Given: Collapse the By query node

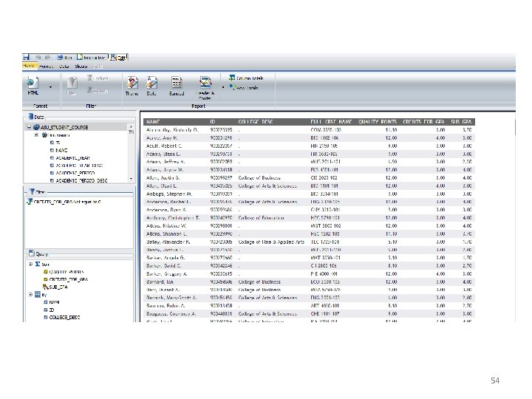Looking at the screenshot, I should 30,295.
